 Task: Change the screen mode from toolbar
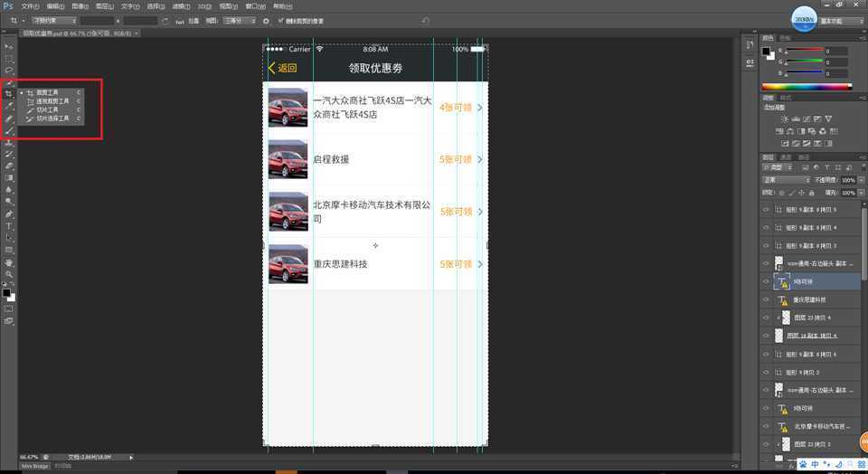point(8,320)
